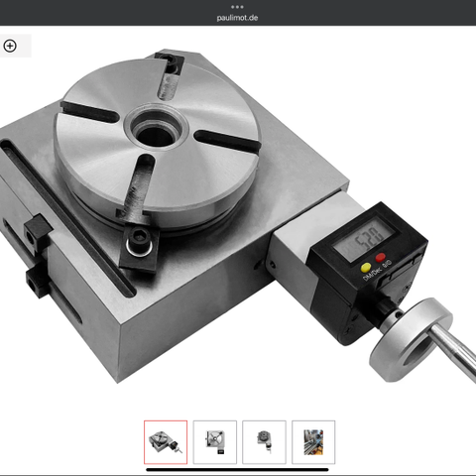Click the plus magnifier zoom icon
The image size is (476, 476).
point(10,46)
